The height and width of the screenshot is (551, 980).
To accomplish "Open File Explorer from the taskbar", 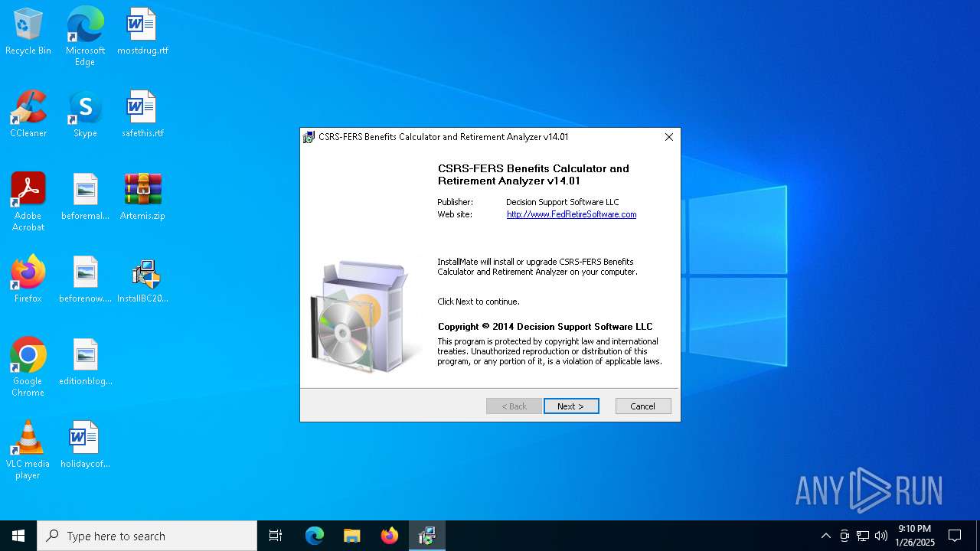I will [352, 536].
